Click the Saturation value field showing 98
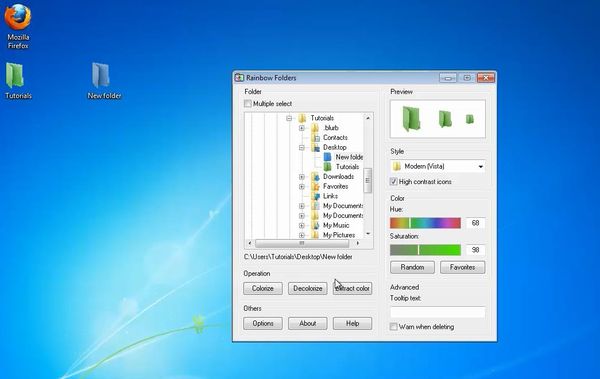 [476, 250]
